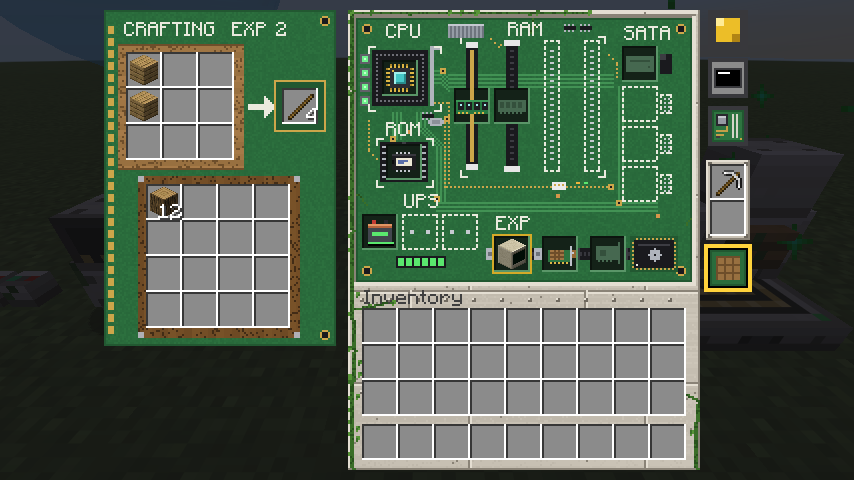Select the computer case block in EXP slot

pos(512,254)
